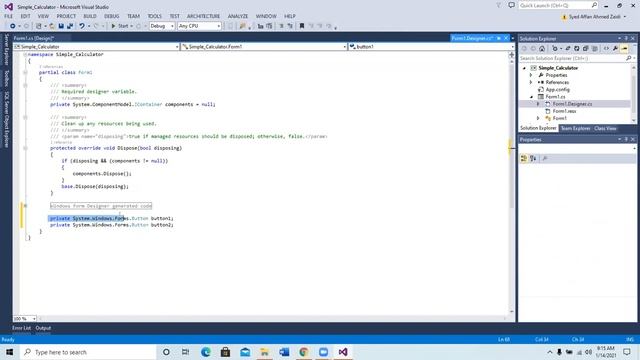Image resolution: width=640 pixels, height=360 pixels.
Task: Switch Properties panel to Alphabetical view
Action: click(x=533, y=158)
